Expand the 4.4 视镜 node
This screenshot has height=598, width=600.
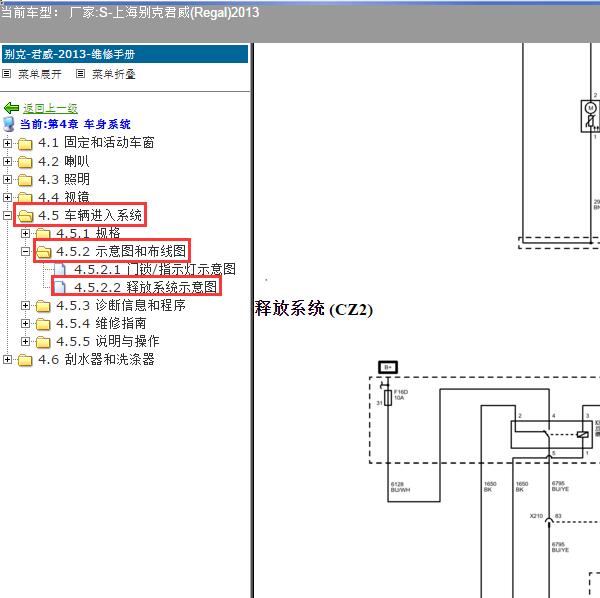coord(7,197)
